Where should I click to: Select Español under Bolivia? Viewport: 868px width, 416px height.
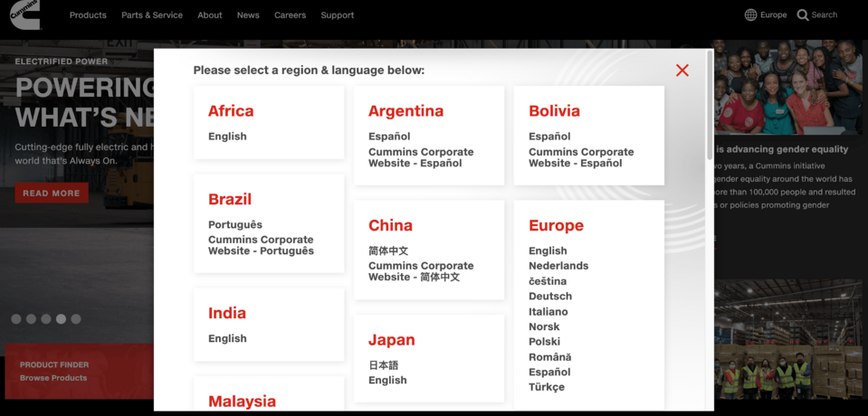click(549, 136)
